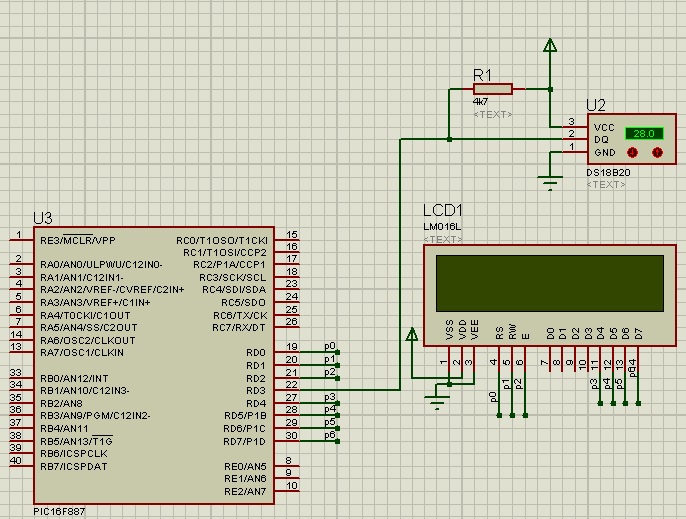Click the RE2/AN7 pin label
Viewport: 686px width, 519px height.
click(x=245, y=492)
